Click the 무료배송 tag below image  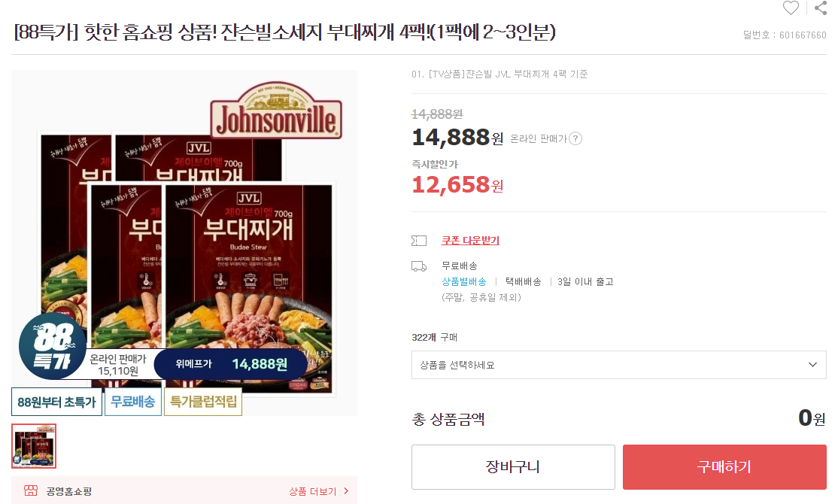pos(133,402)
